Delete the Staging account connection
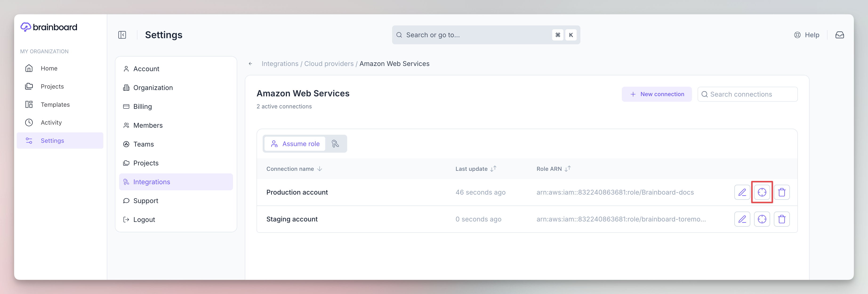Image resolution: width=868 pixels, height=294 pixels. (x=782, y=219)
